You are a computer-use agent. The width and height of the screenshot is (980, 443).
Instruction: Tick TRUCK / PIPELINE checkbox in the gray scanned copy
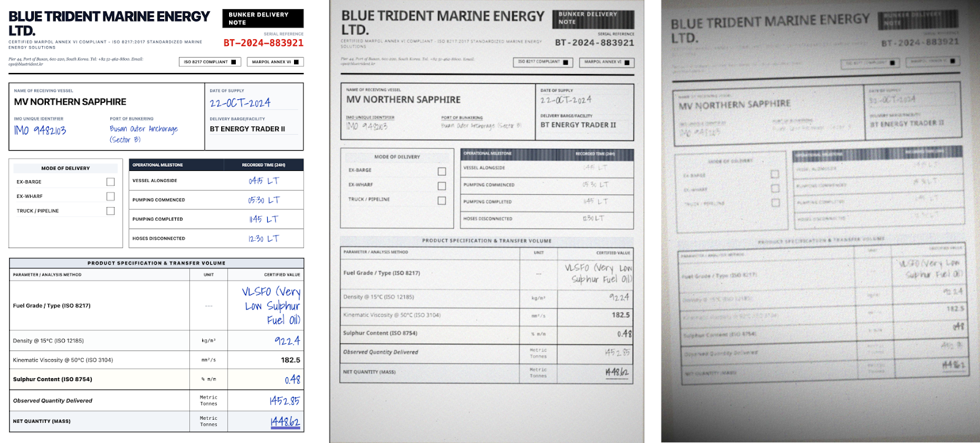point(442,200)
